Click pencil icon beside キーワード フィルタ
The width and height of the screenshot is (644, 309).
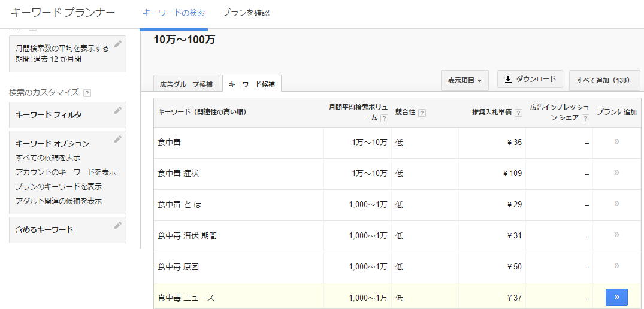click(118, 110)
